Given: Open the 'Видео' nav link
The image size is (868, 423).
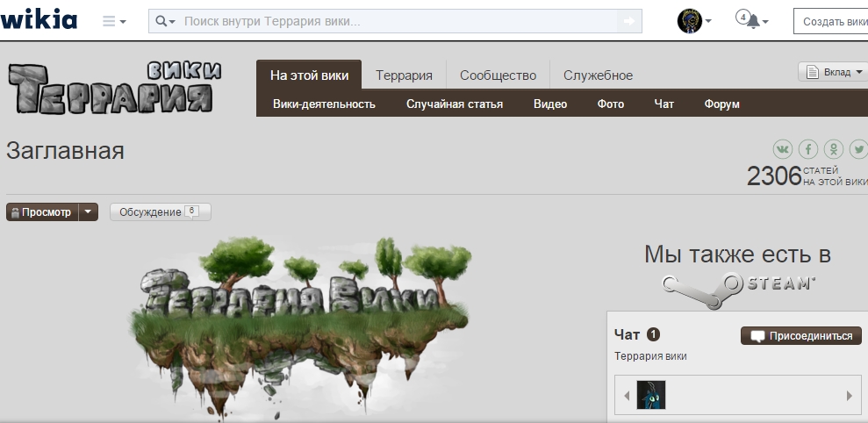Looking at the screenshot, I should (549, 104).
